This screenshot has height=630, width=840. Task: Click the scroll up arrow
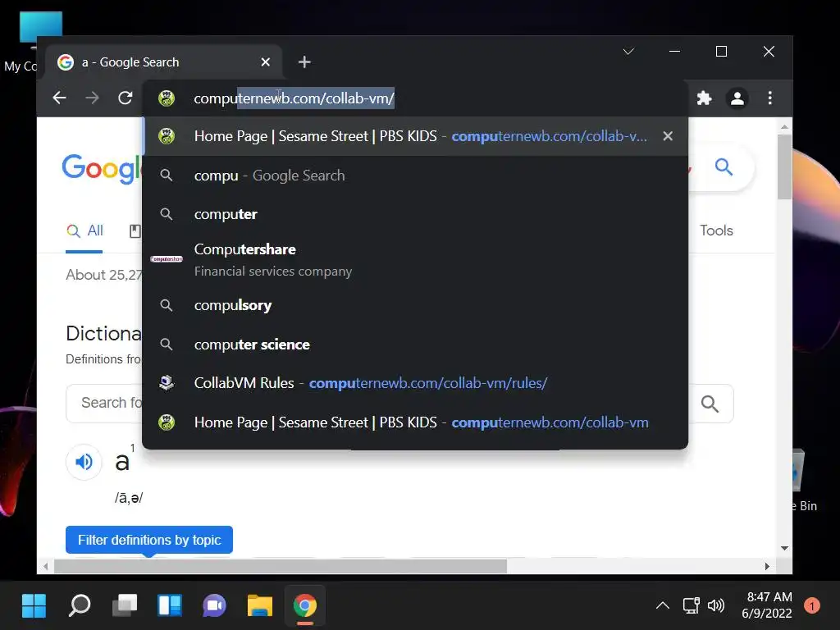coord(784,127)
